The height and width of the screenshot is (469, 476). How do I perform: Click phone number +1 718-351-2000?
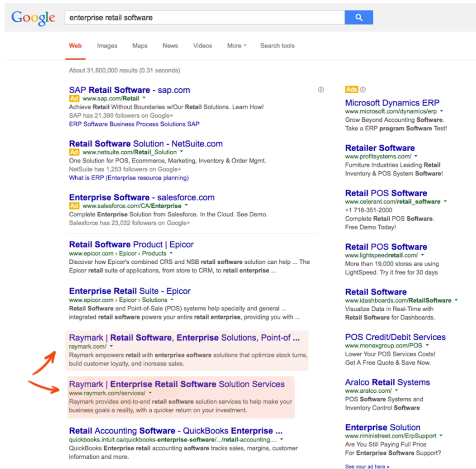(x=369, y=210)
